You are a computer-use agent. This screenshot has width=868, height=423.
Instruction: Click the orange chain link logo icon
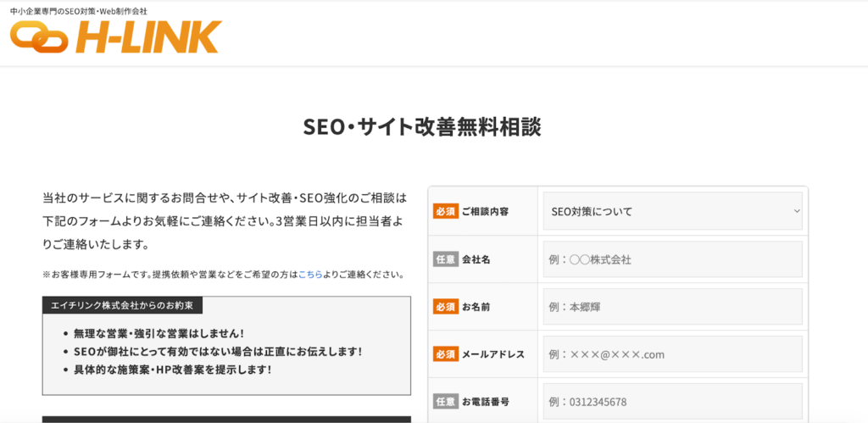click(40, 37)
